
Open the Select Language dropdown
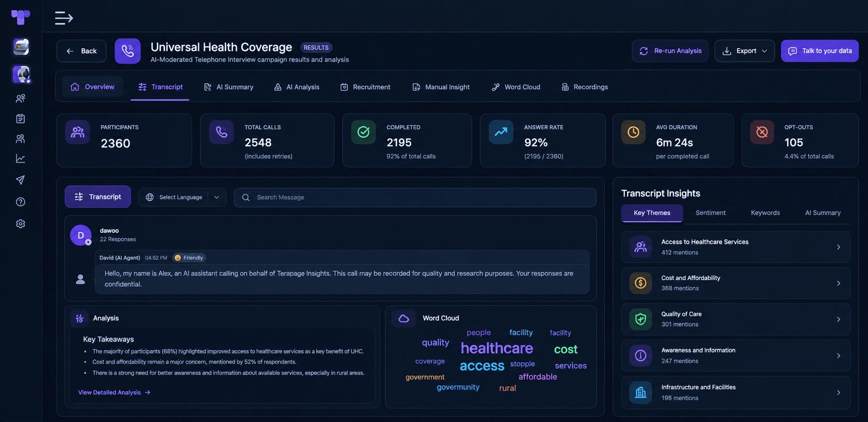click(182, 197)
